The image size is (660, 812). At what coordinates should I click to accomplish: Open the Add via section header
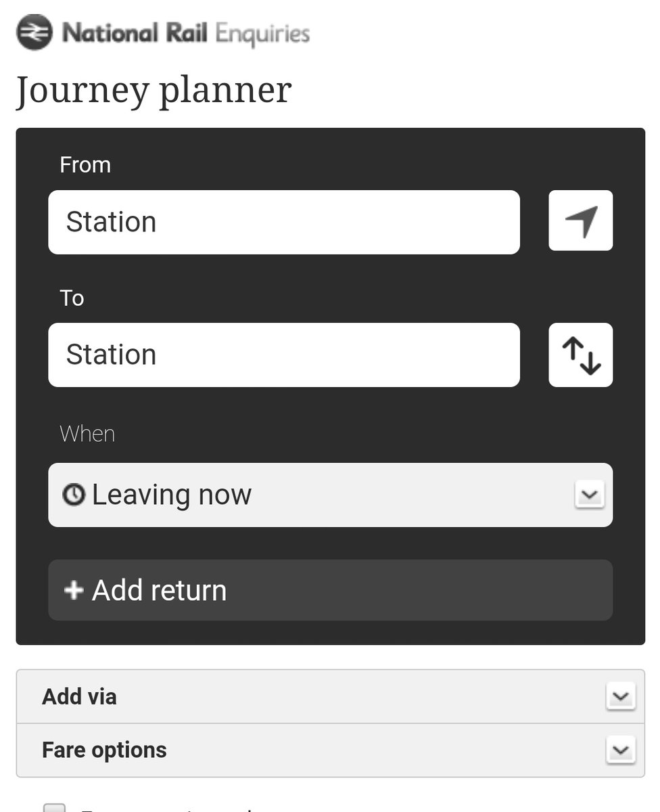tap(331, 696)
